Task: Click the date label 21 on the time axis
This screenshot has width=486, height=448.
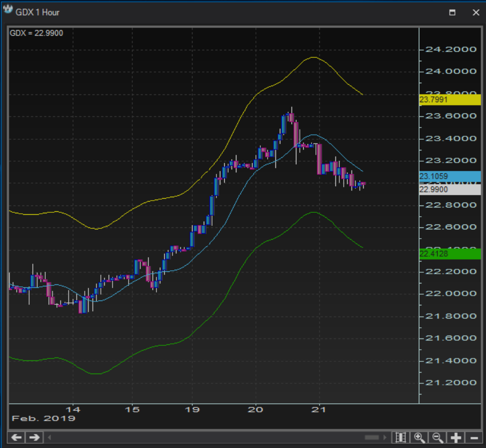Action: [319, 410]
